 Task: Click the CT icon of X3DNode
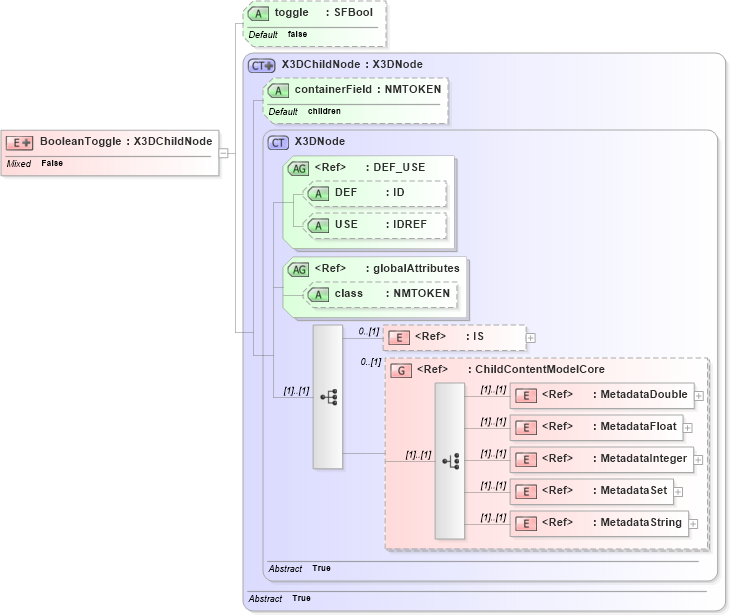[278, 142]
